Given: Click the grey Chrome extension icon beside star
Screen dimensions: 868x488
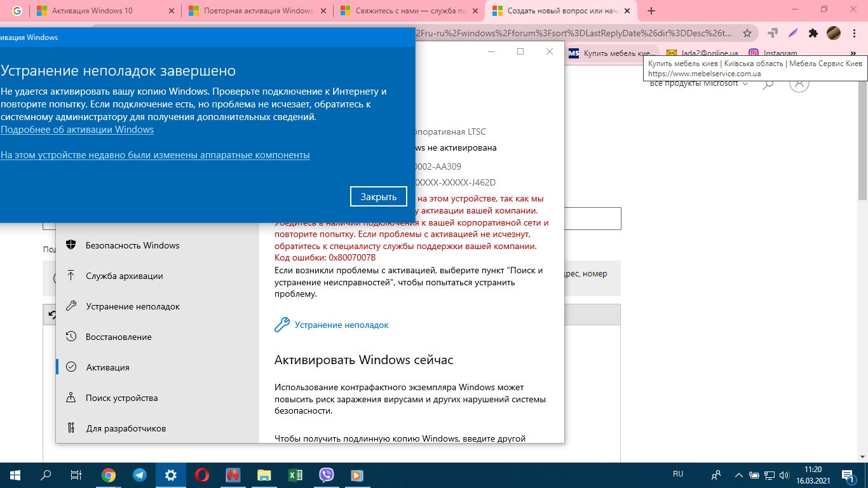Looking at the screenshot, I should click(x=773, y=33).
